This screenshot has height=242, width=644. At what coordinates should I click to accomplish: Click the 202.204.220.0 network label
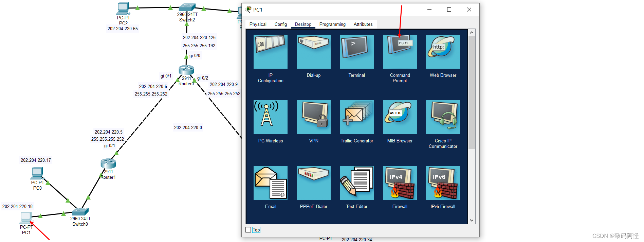188,127
